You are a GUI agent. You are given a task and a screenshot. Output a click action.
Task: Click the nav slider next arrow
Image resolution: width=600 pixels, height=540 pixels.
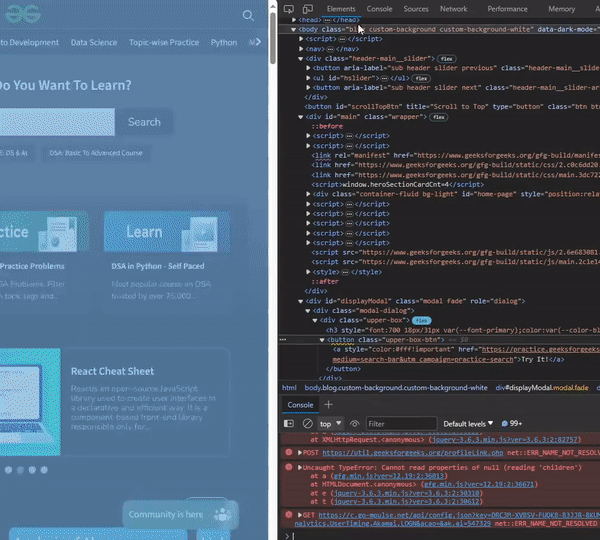coord(258,42)
